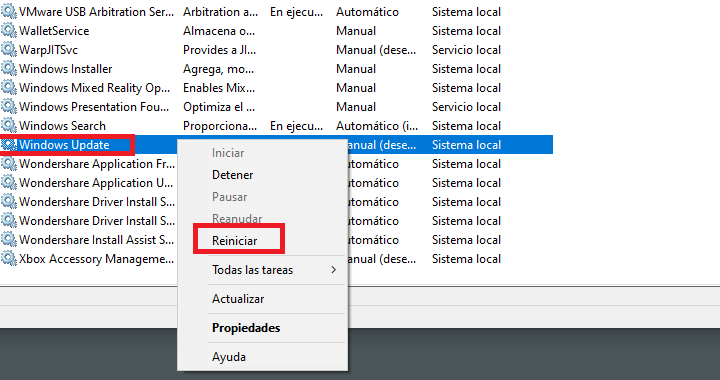Viewport: 720px width, 380px height.
Task: Select the WalletService service name
Action: click(x=54, y=31)
